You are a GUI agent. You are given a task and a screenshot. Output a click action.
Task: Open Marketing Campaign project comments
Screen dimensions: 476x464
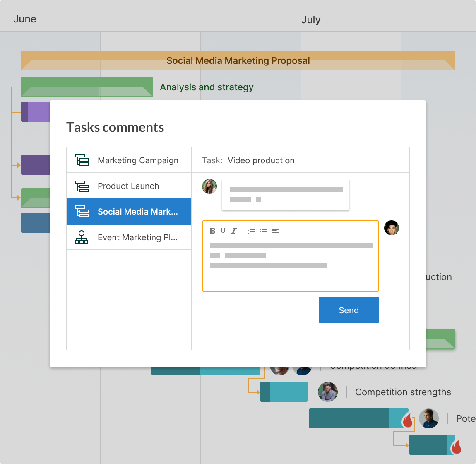coord(129,160)
